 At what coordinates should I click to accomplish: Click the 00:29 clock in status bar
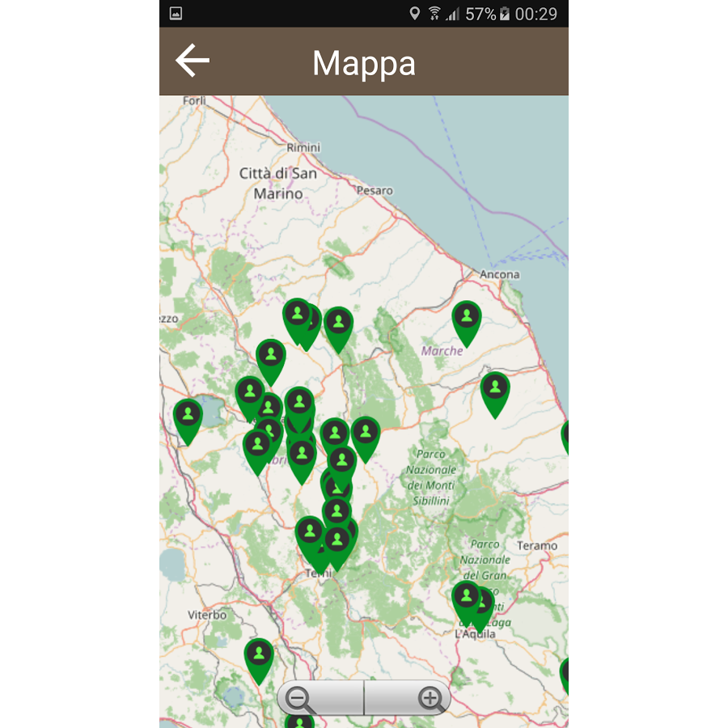click(x=536, y=14)
